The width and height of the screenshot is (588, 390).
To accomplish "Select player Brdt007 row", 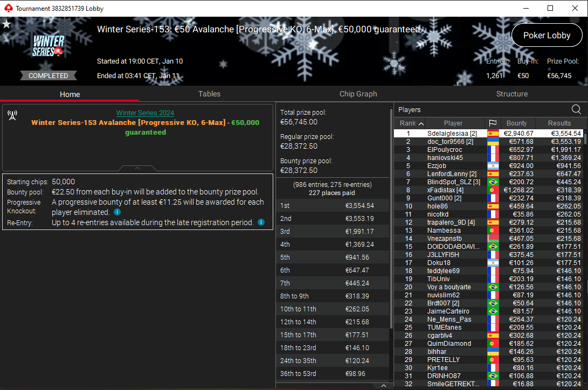I will click(489, 303).
